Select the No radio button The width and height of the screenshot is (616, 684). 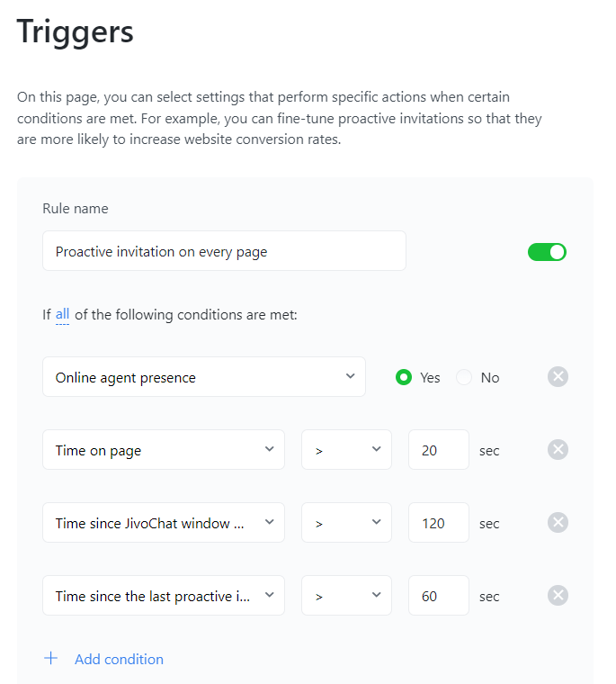pos(464,377)
